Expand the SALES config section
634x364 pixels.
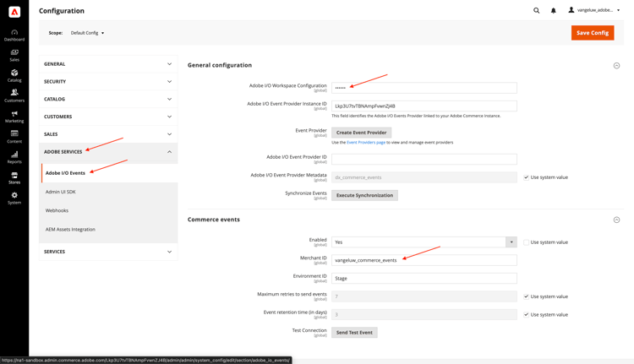[108, 134]
